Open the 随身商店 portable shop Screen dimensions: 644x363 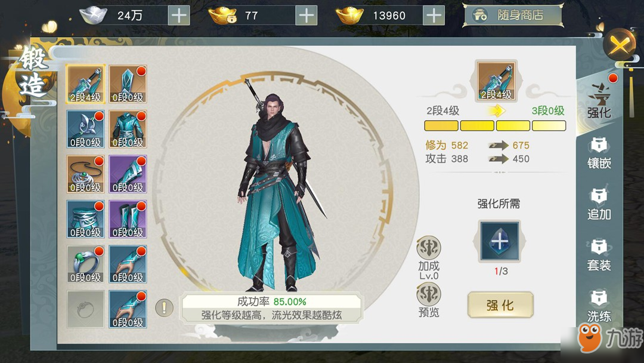[513, 16]
